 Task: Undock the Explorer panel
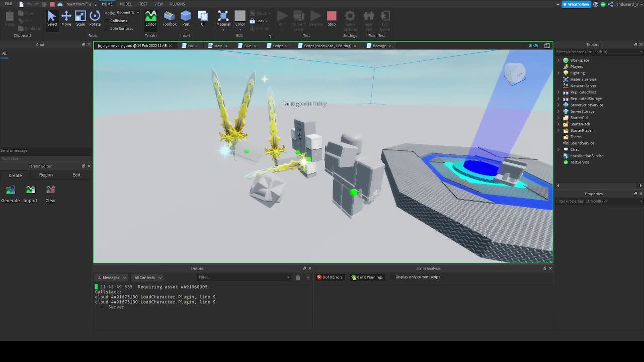pos(635,45)
